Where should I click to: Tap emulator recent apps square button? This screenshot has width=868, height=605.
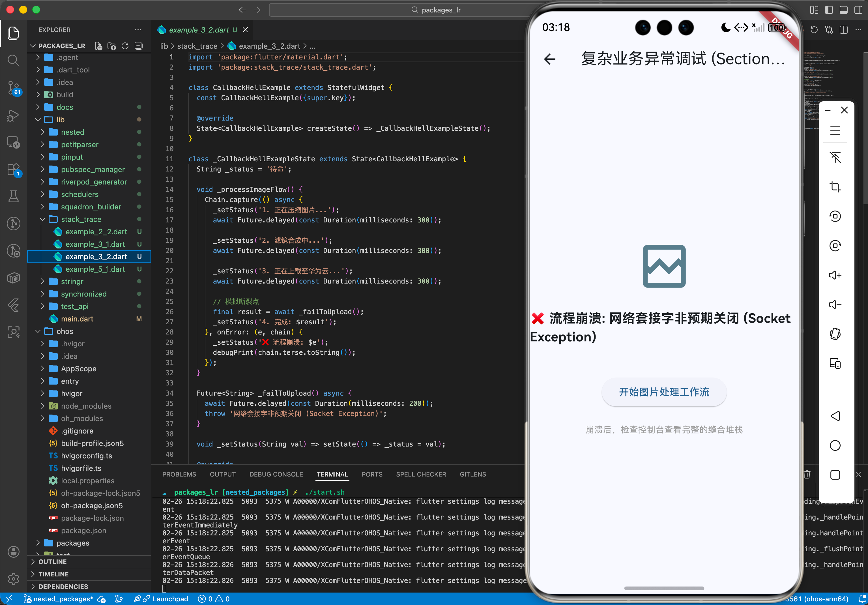pyautogui.click(x=835, y=475)
